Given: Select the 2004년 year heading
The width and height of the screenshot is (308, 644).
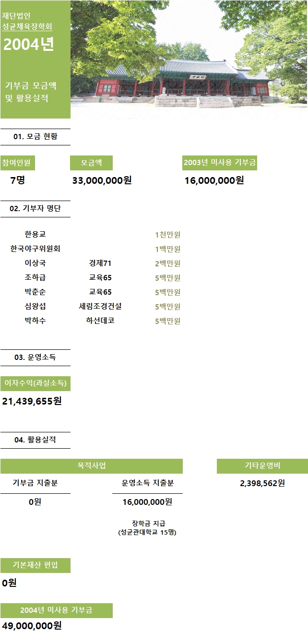Looking at the screenshot, I should 28,44.
